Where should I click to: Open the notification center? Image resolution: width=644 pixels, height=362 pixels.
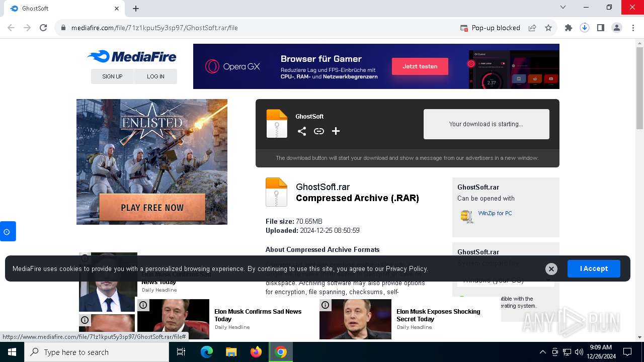tap(627, 352)
